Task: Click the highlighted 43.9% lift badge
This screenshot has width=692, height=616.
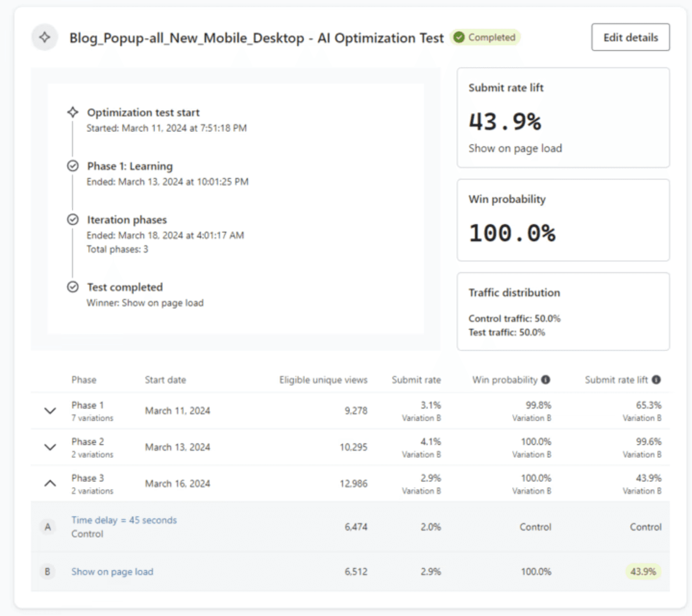Action: (x=643, y=572)
